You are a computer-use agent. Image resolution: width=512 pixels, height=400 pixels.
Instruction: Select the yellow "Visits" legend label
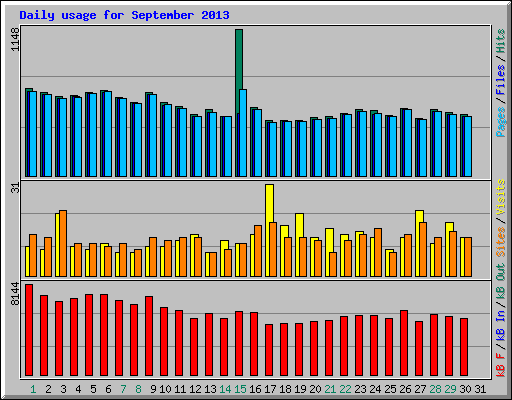click(500, 197)
